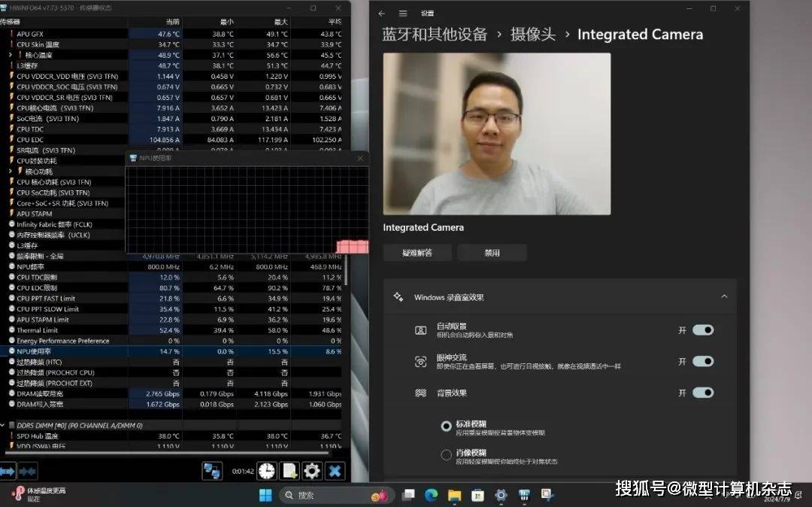812x507 pixels.
Task: Select the DRAM读取带宽 row
Action: 171,393
